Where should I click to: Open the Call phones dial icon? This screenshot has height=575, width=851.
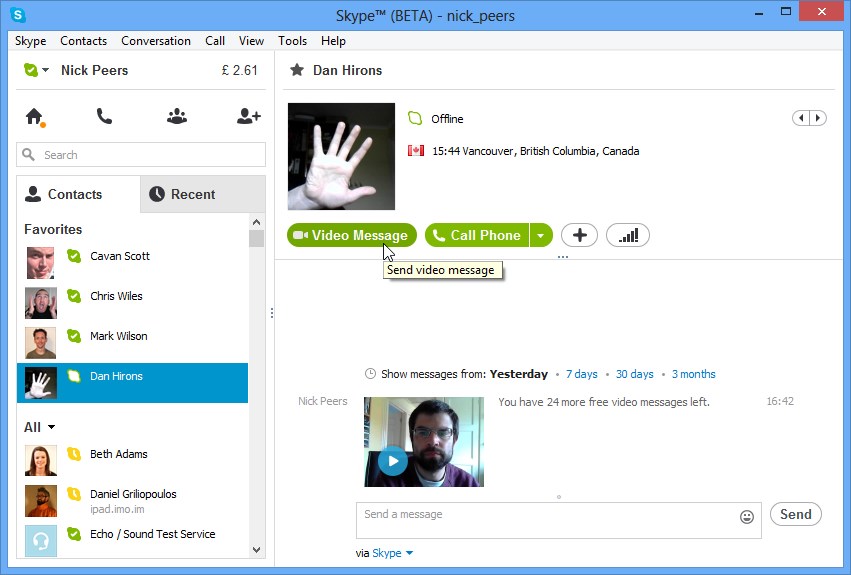[104, 116]
